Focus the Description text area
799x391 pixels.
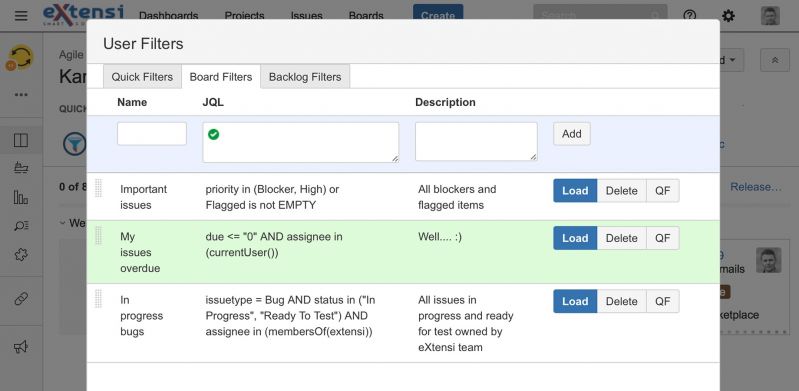[476, 141]
